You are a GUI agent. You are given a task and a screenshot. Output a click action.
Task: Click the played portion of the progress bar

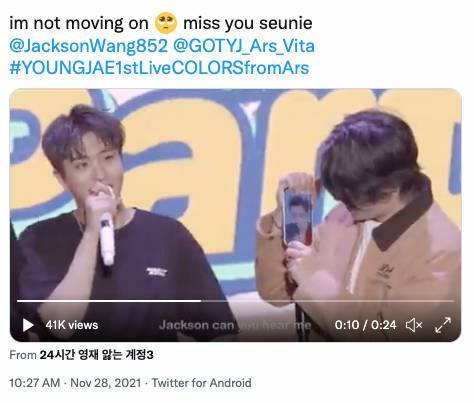[x=109, y=301]
